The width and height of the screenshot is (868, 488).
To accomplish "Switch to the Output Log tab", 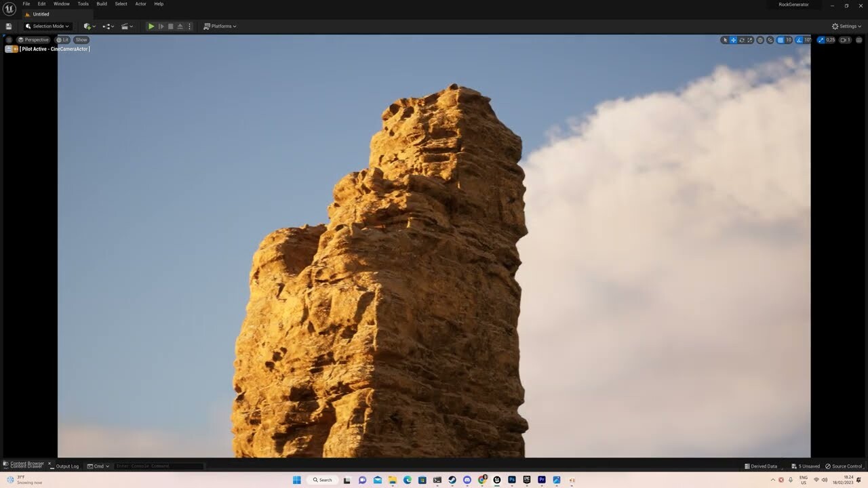I will [x=66, y=466].
